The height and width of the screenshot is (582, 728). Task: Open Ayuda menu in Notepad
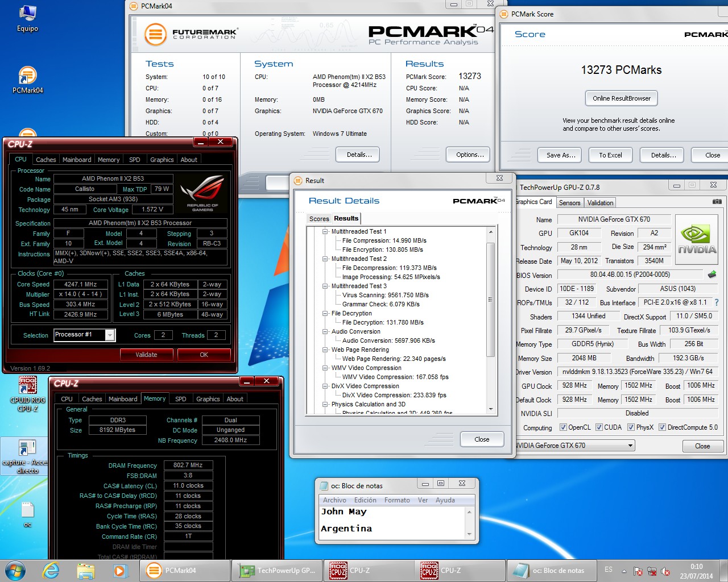445,500
